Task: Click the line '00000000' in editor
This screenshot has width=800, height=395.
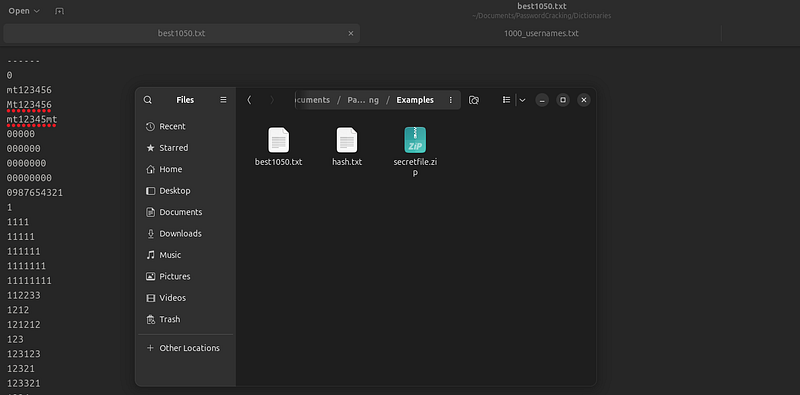Action: (x=29, y=178)
